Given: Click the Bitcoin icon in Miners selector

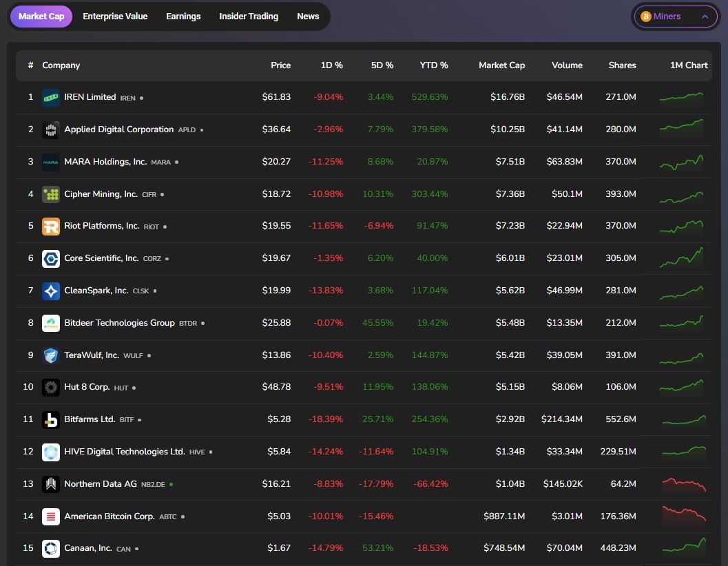Looking at the screenshot, I should pyautogui.click(x=645, y=17).
